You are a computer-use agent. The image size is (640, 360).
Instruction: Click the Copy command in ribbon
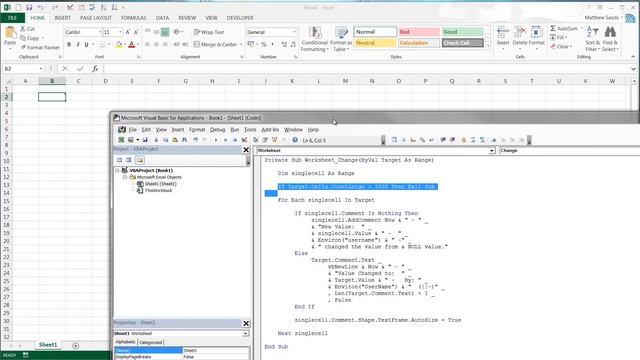[x=31, y=38]
